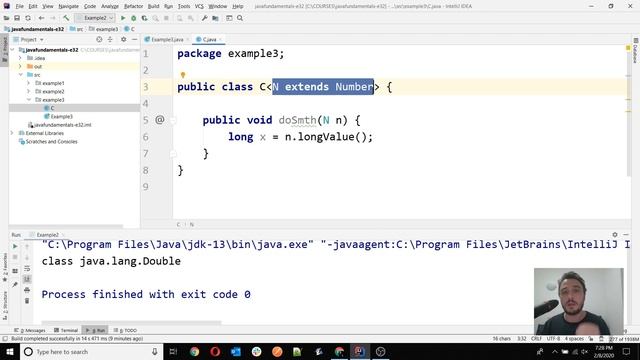Open the Example2 run configuration dropdown

(95, 18)
